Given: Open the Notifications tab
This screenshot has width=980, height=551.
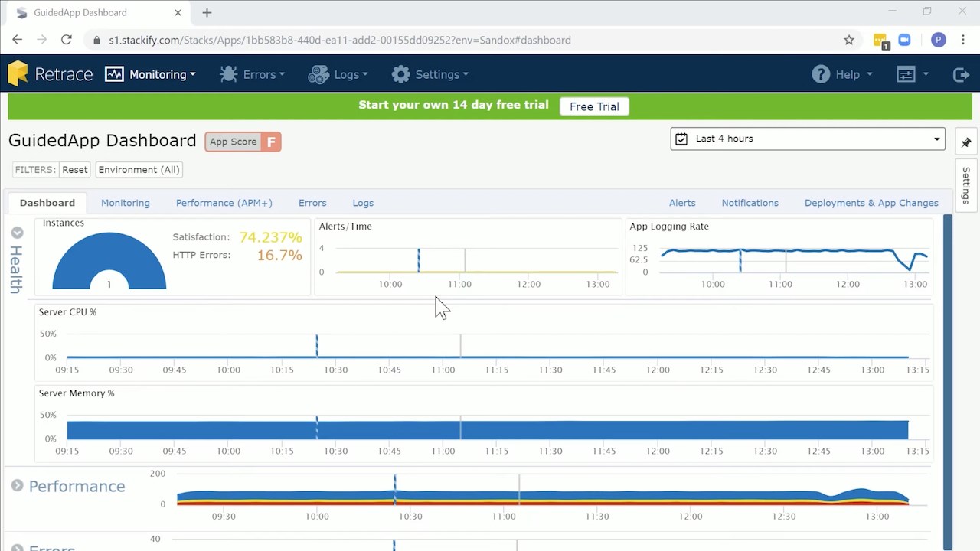Looking at the screenshot, I should click(750, 203).
